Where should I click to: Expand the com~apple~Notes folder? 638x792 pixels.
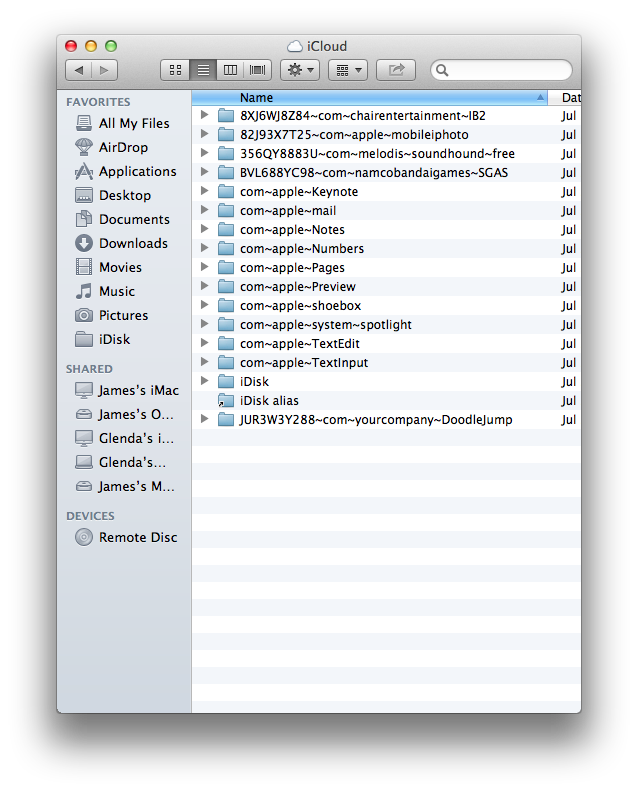click(x=205, y=229)
